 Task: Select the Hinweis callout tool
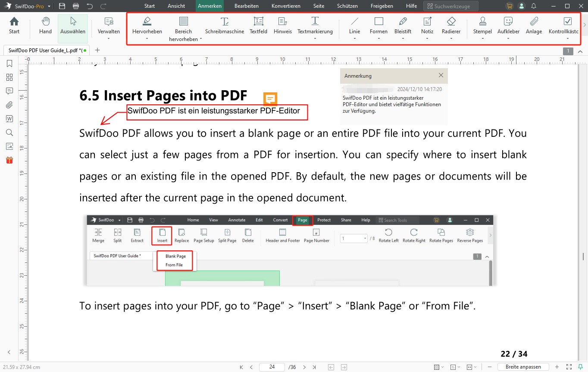(283, 25)
